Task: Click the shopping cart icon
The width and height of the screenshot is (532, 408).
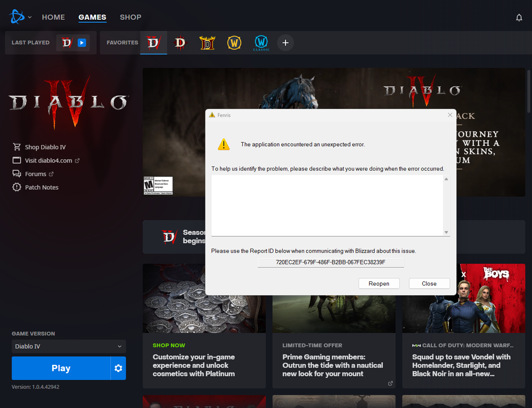Action: pyautogui.click(x=17, y=147)
